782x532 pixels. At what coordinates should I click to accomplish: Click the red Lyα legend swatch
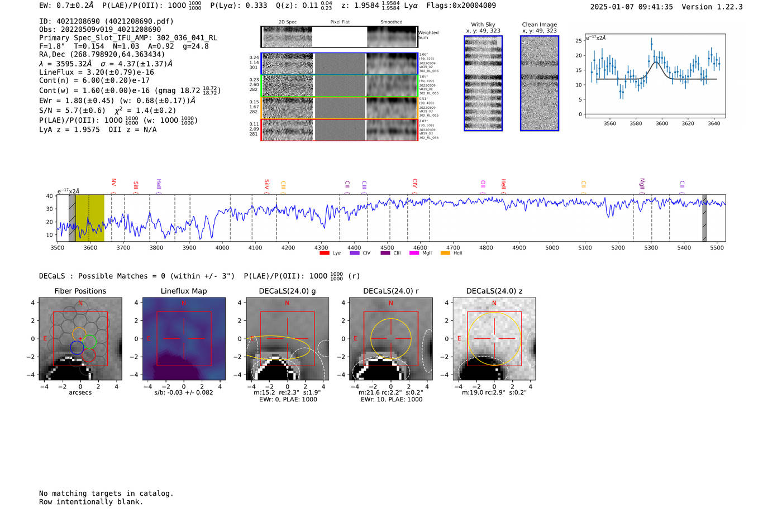pos(324,253)
